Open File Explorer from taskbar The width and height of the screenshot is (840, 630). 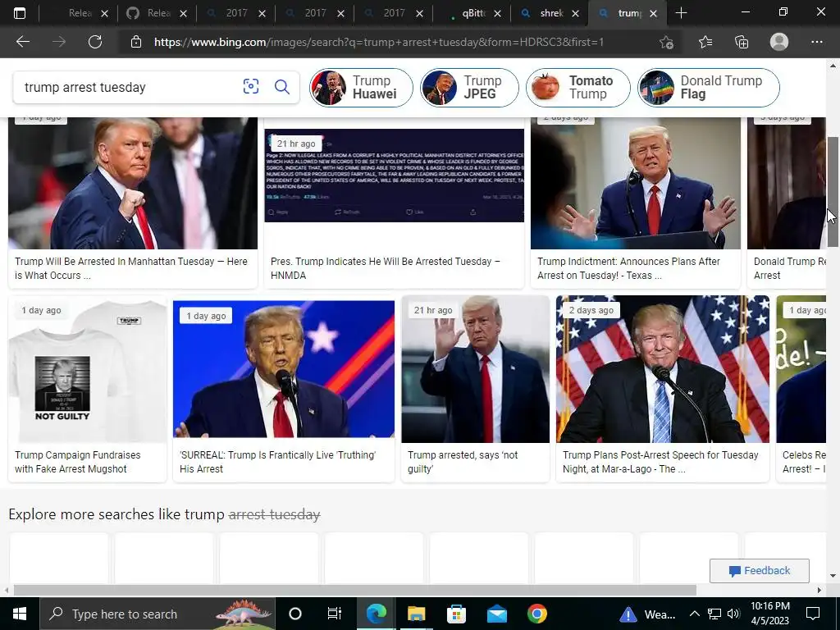(416, 614)
